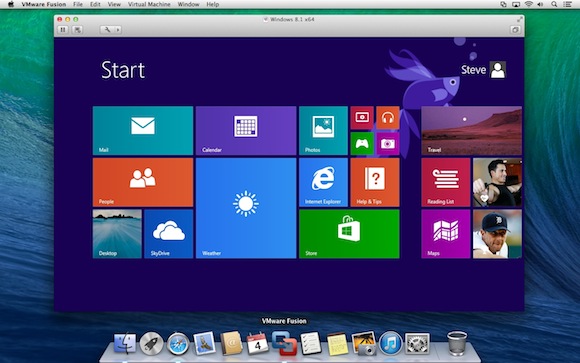Open the Video small tile
The width and height of the screenshot is (580, 363).
[362, 118]
